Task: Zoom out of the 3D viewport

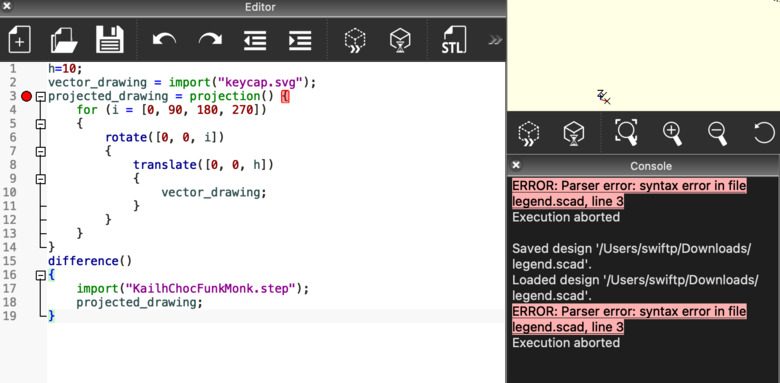Action: pos(717,133)
